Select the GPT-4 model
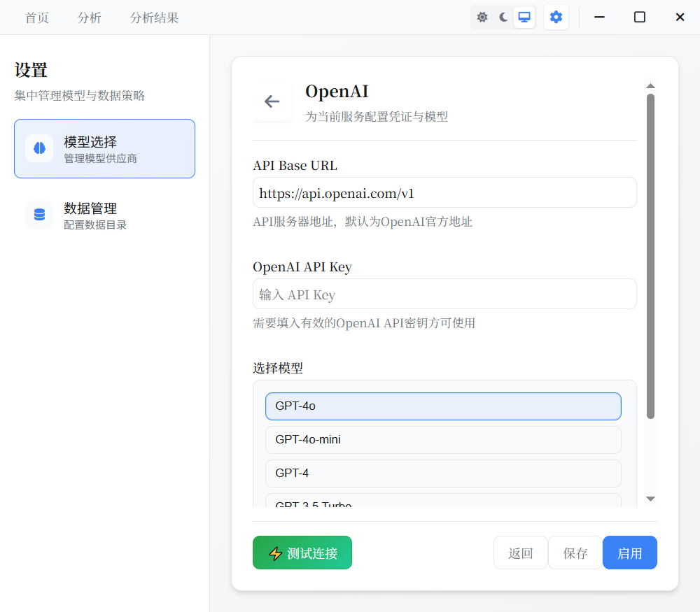This screenshot has width=700, height=612. click(x=443, y=473)
